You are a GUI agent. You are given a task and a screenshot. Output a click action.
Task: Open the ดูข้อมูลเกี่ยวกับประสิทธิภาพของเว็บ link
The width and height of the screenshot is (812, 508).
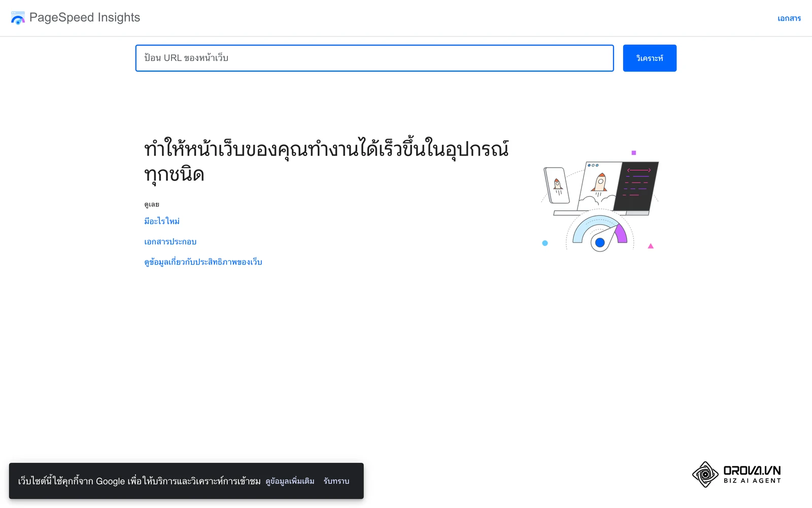click(x=203, y=262)
